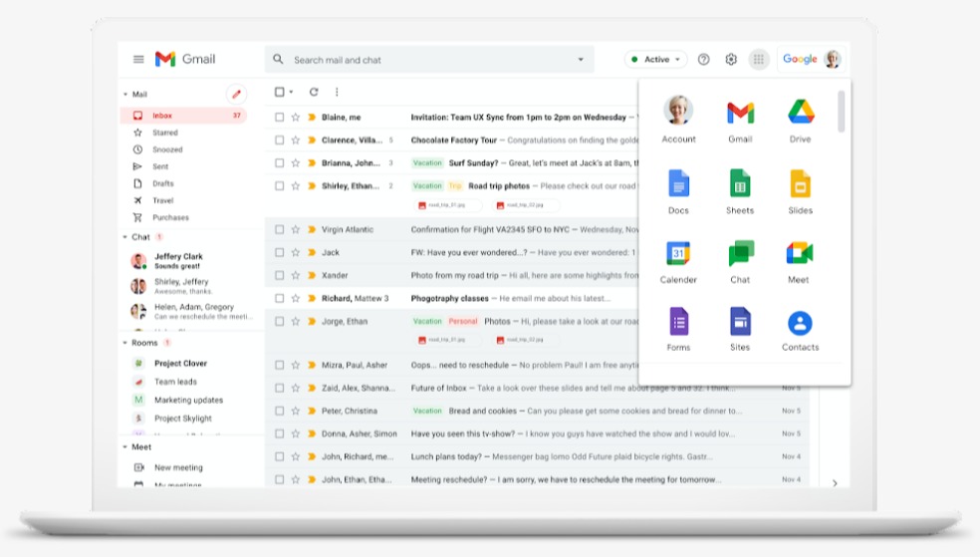Click the Forms app icon
The width and height of the screenshot is (980, 557).
678,323
